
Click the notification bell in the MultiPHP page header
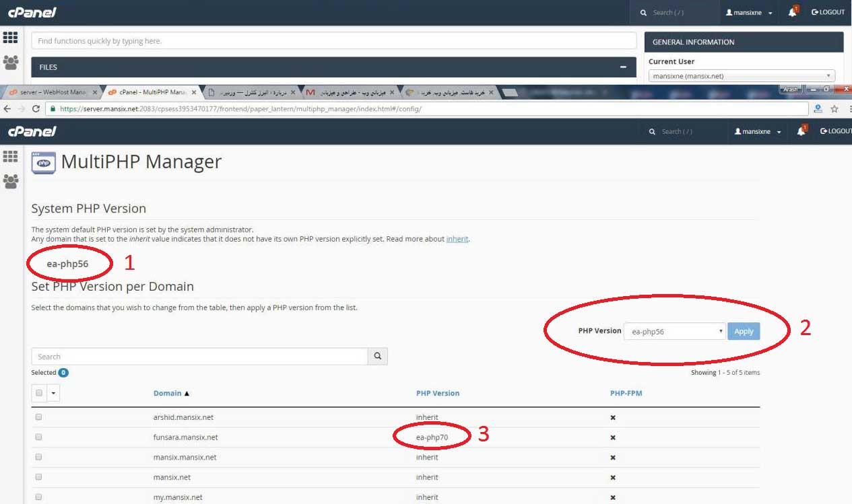(801, 131)
